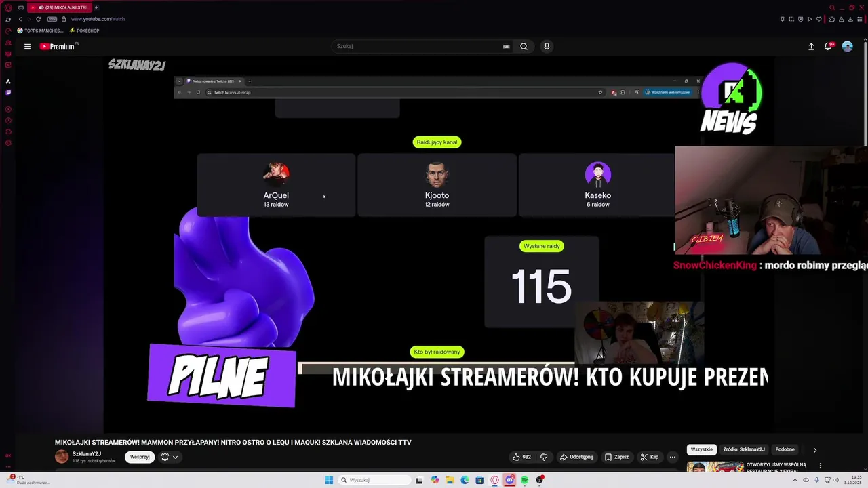
Task: Click the Wesprzyj button
Action: [x=140, y=457]
